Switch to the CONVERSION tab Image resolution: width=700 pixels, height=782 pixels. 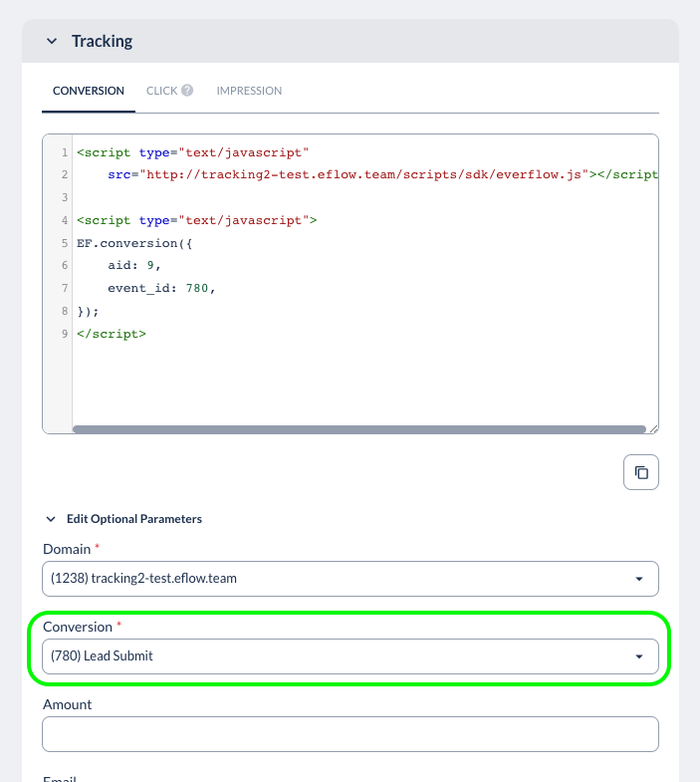click(x=89, y=91)
